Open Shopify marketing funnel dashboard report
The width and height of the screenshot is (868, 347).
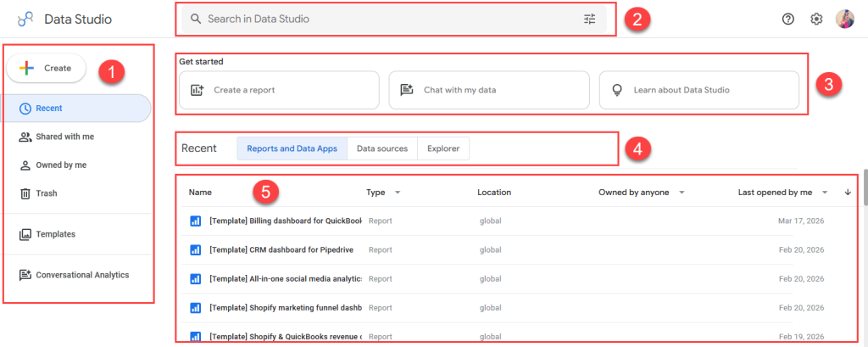coord(285,308)
